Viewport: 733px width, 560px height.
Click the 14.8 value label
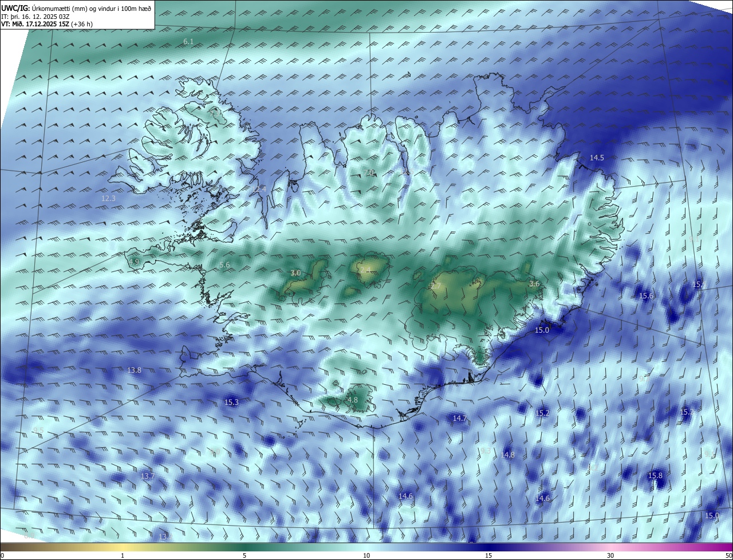(508, 455)
